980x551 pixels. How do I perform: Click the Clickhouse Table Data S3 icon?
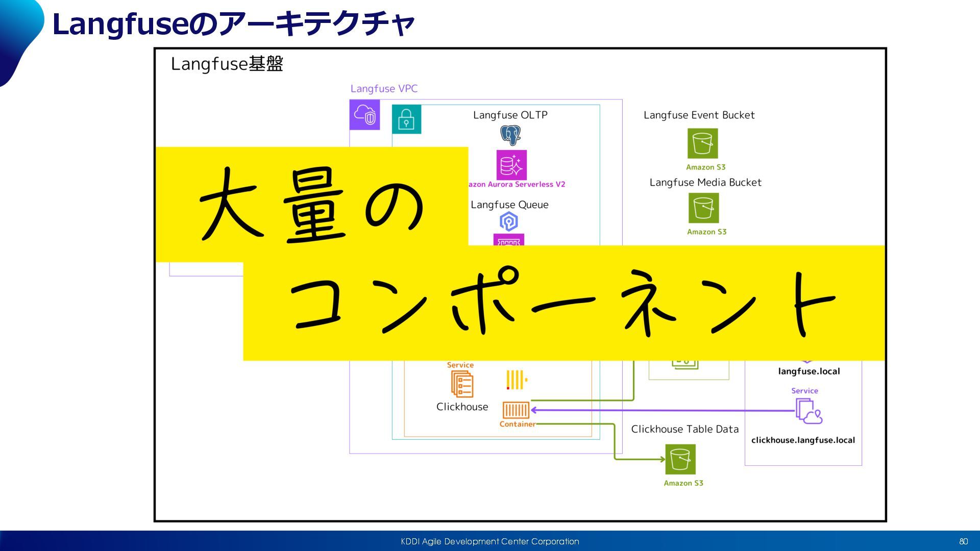(680, 459)
